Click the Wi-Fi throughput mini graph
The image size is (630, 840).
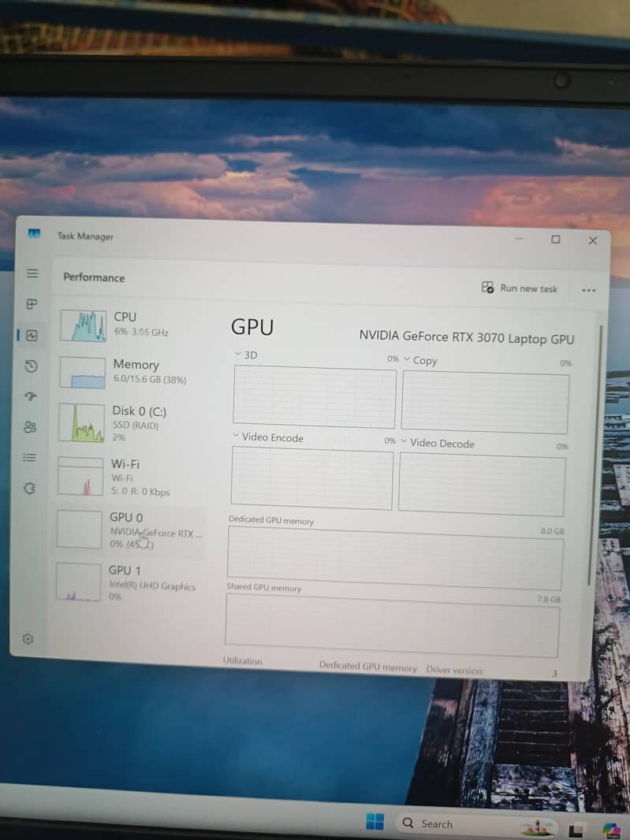pos(80,476)
